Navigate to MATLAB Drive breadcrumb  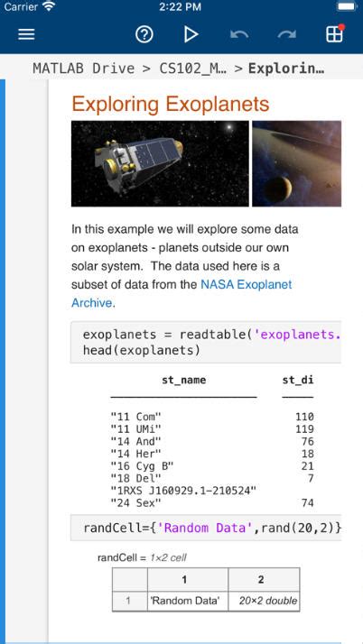click(x=83, y=69)
